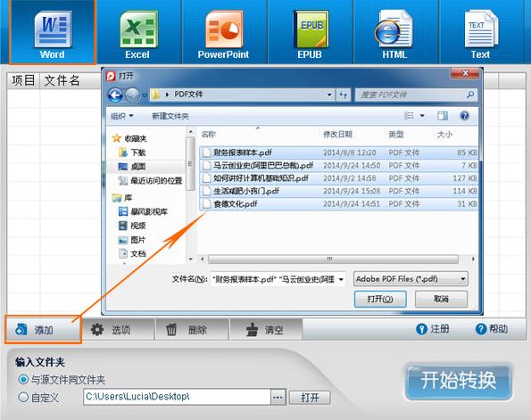Open 视频 library in sidebar
Viewport: 531px width, 420px height.
[132, 226]
